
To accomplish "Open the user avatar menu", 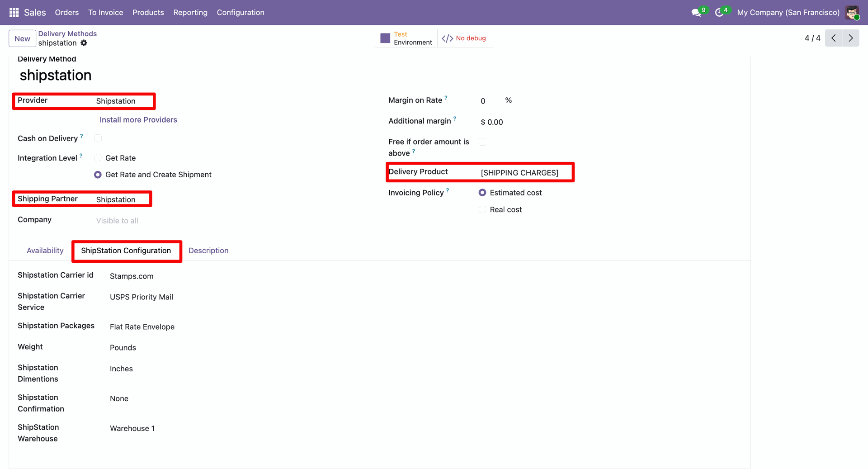I will click(x=852, y=12).
